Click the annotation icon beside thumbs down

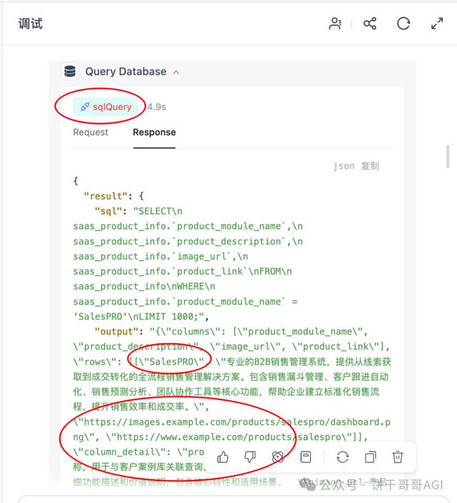[x=278, y=457]
